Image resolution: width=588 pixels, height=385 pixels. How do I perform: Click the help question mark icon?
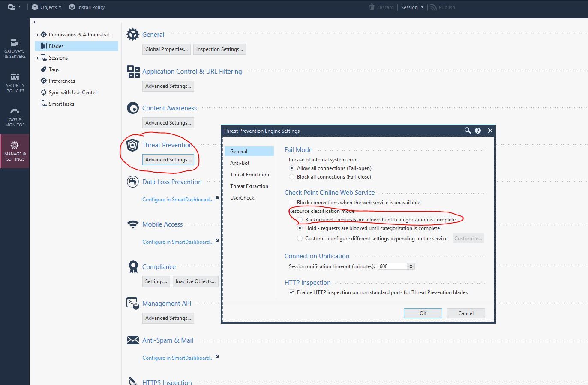(478, 131)
